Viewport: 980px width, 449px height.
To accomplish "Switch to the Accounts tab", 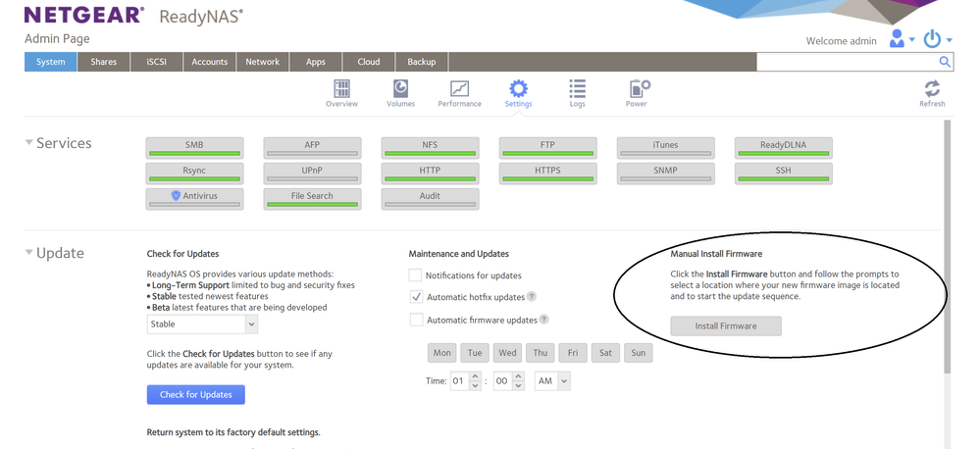I will click(x=209, y=62).
